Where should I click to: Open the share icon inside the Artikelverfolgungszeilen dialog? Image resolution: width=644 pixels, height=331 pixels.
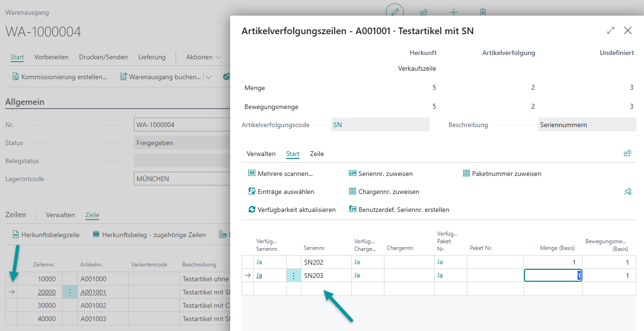click(x=627, y=153)
